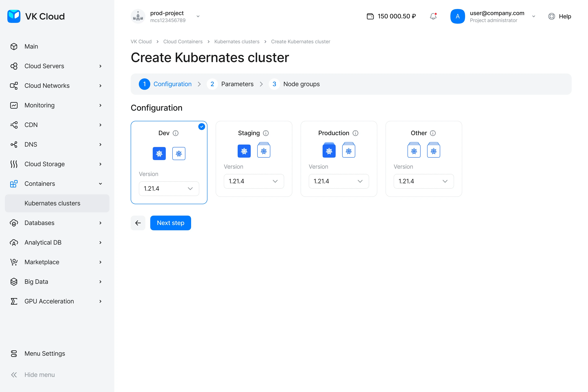Click the Staging info icon
588x392 pixels.
point(266,133)
